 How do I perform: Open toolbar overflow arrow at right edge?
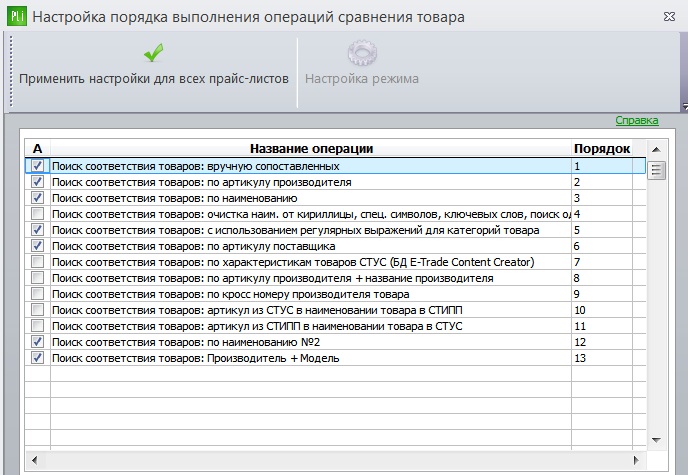pos(684,106)
